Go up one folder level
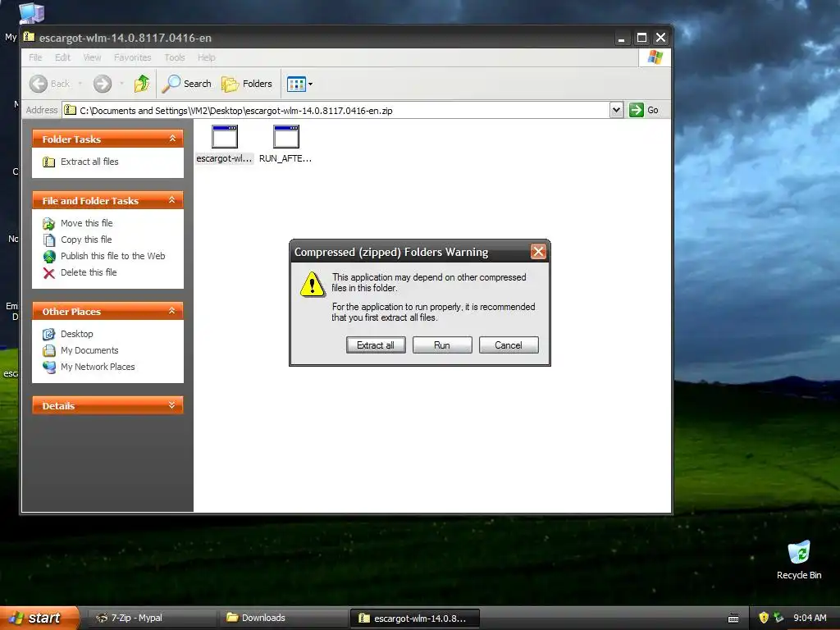The height and width of the screenshot is (630, 840). [x=142, y=84]
